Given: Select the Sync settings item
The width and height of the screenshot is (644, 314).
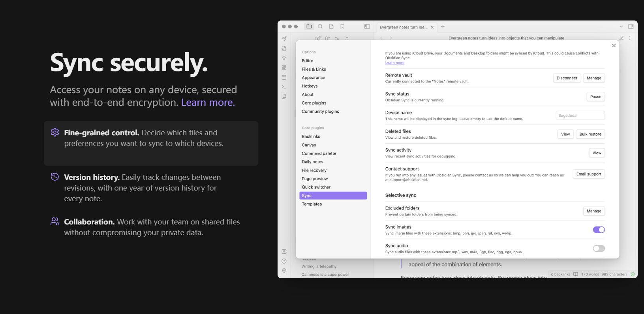Looking at the screenshot, I should click(x=333, y=196).
